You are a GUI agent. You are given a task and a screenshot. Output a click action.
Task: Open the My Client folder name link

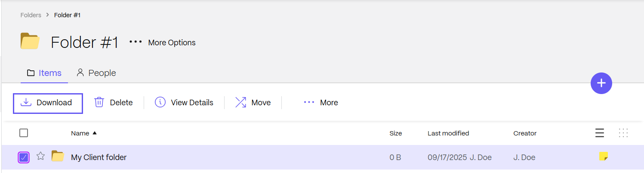[99, 157]
